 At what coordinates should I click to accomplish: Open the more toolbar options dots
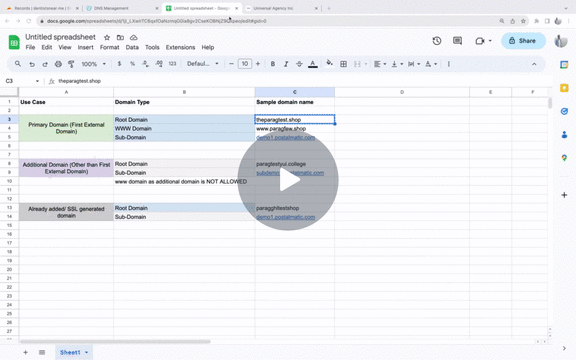[x=449, y=64]
